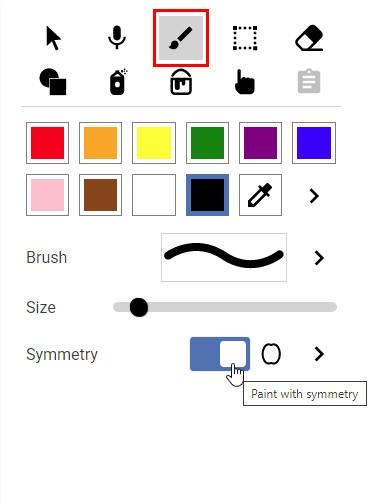Open the shapes tool
The height and width of the screenshot is (504, 370).
coord(53,82)
